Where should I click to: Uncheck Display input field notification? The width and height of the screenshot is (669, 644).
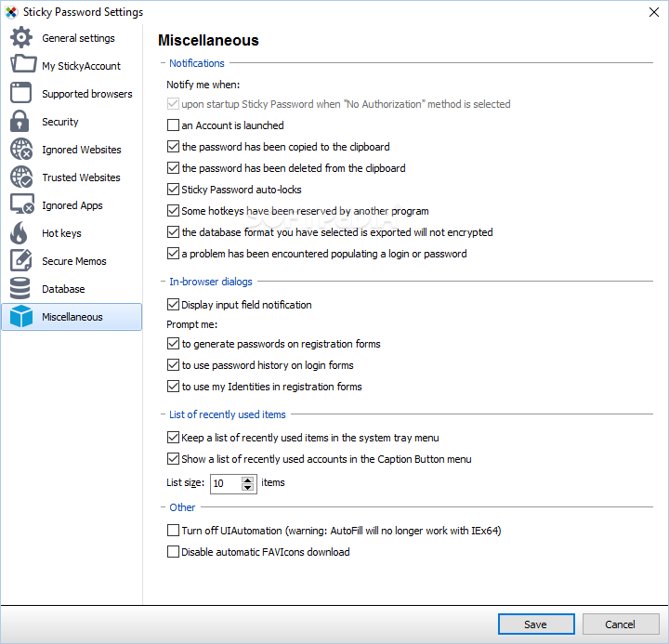tap(173, 304)
